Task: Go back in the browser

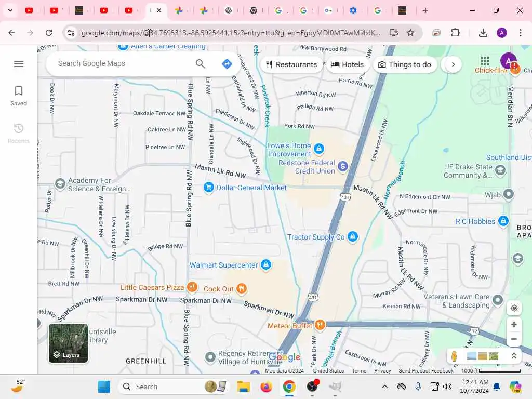Action: tap(11, 33)
